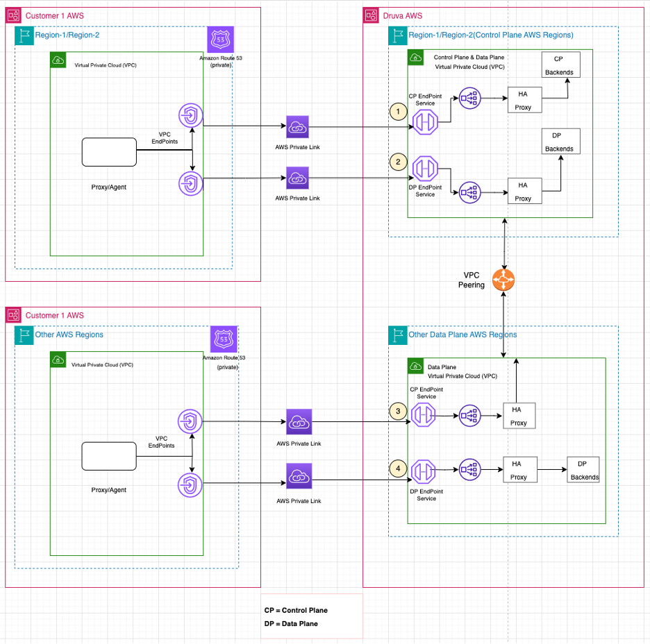Click the Other Data Plane AWS Regions flag
The height and width of the screenshot is (644, 650).
(397, 334)
